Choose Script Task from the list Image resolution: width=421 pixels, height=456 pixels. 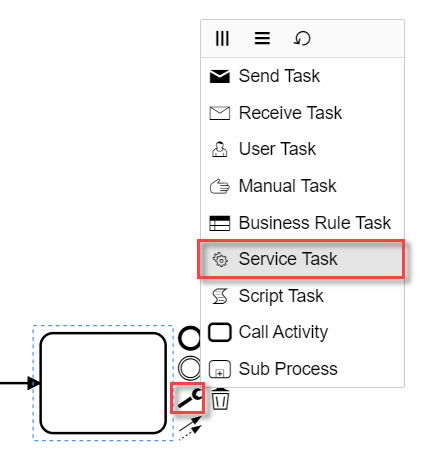click(302, 296)
